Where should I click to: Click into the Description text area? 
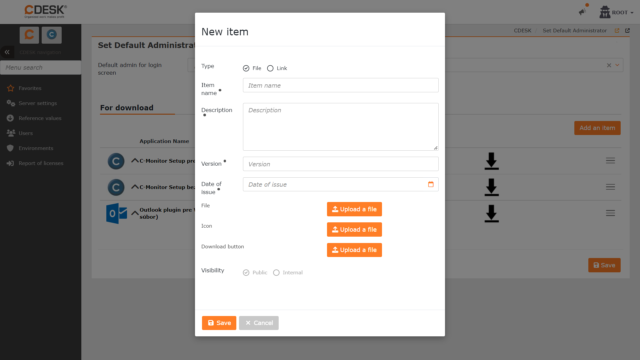click(x=340, y=127)
